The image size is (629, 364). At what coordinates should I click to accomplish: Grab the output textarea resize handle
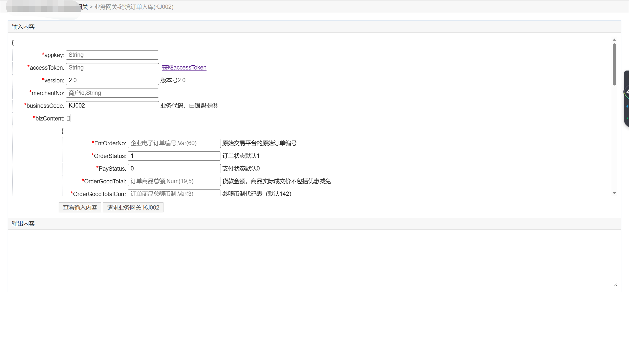pos(616,285)
